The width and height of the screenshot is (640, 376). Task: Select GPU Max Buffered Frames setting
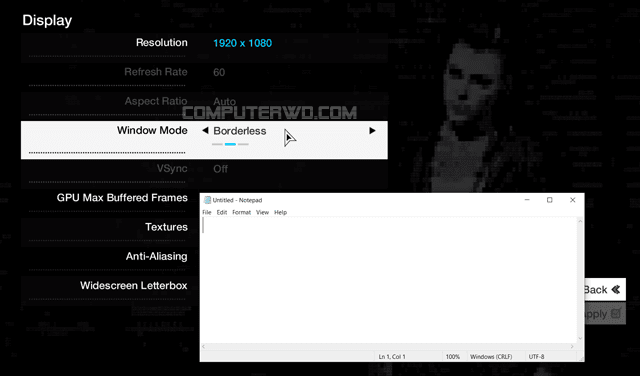click(x=122, y=198)
